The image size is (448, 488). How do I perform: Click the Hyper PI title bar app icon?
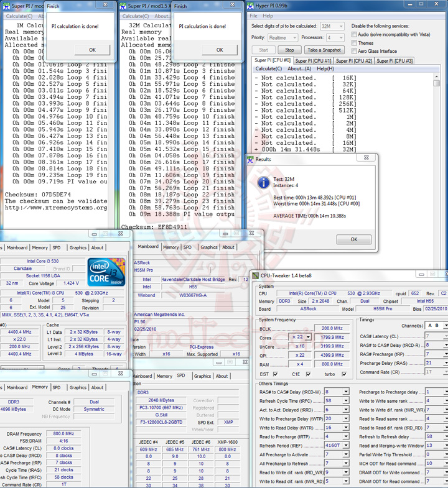pyautogui.click(x=250, y=6)
